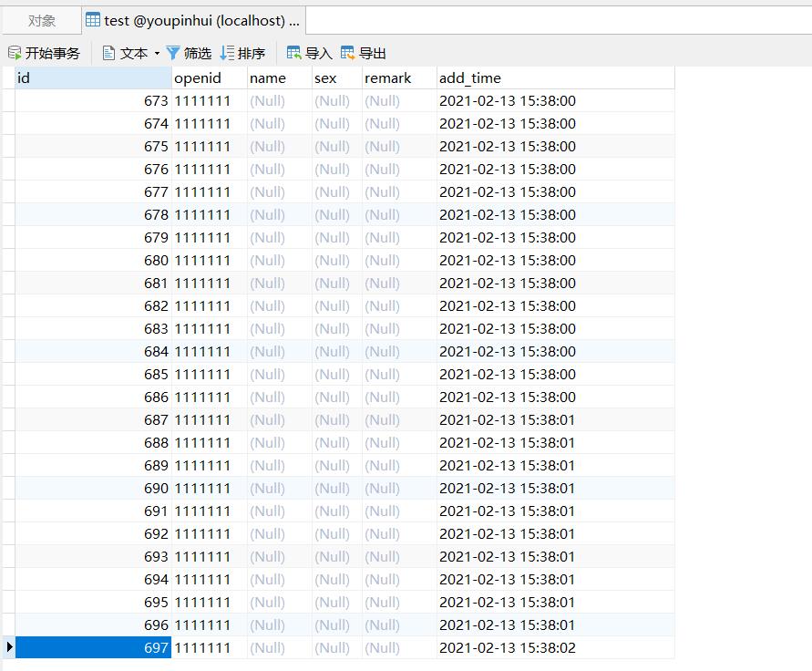Click the 导出 export icon
This screenshot has height=671, width=812.
point(347,53)
